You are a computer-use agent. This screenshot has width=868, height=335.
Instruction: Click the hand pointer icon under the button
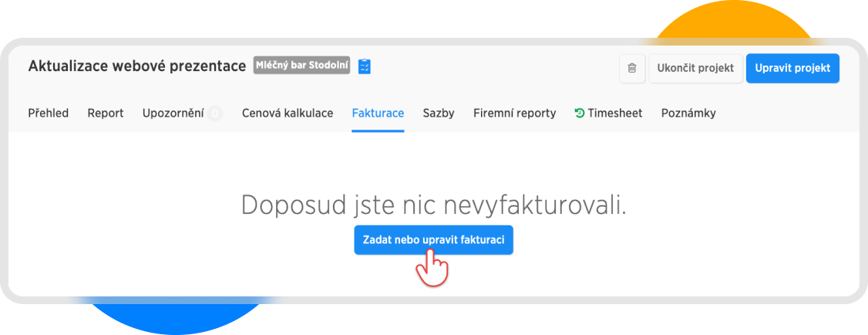click(432, 269)
